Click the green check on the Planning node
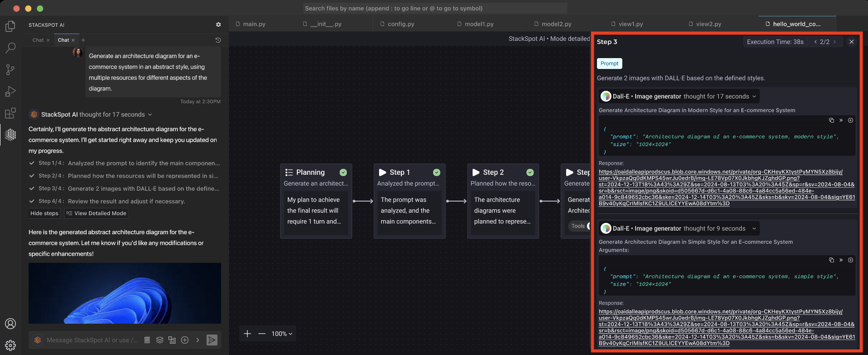This screenshot has width=868, height=355. click(x=343, y=173)
